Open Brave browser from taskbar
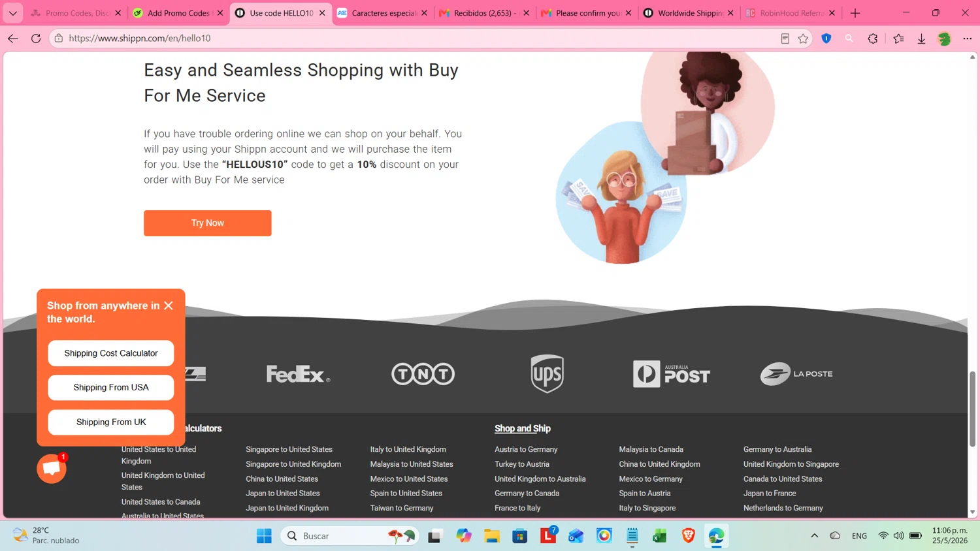 [688, 536]
